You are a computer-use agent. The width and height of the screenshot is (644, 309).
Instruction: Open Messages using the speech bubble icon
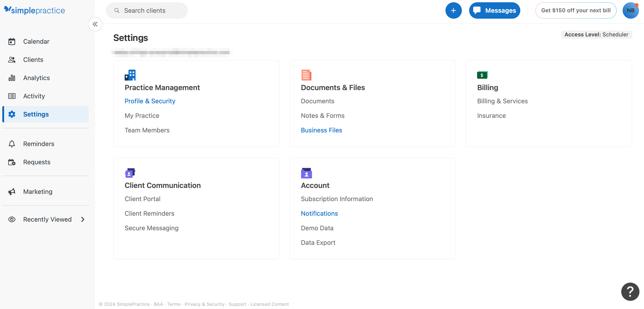494,10
